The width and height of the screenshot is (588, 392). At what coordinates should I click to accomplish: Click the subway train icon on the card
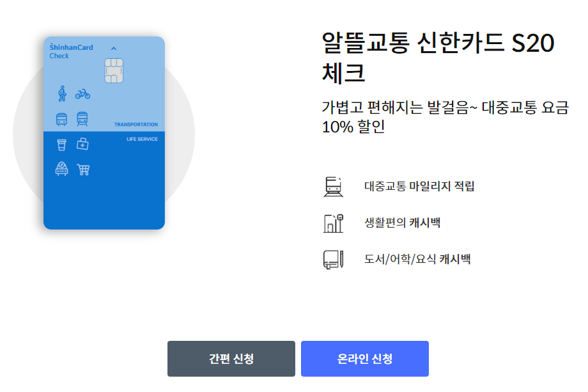[x=82, y=118]
